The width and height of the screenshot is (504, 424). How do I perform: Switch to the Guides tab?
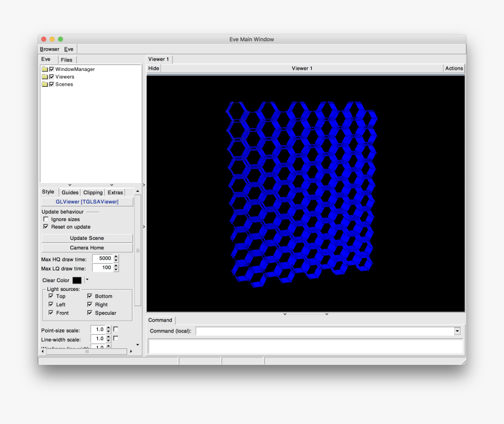(x=70, y=192)
